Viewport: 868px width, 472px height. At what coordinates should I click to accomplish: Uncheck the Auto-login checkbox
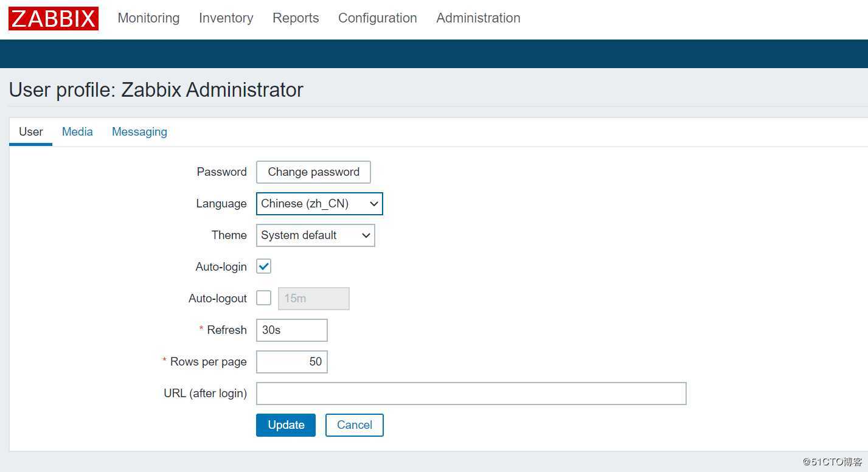tap(263, 266)
